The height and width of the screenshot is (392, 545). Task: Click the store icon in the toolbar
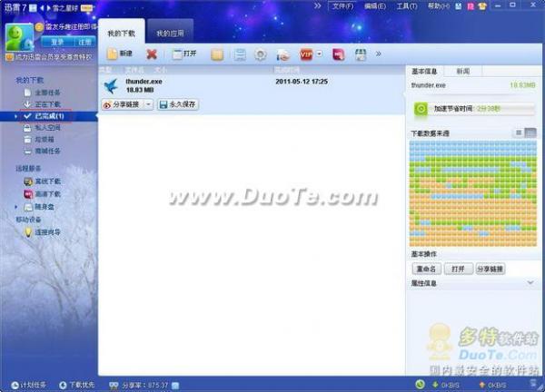[361, 54]
